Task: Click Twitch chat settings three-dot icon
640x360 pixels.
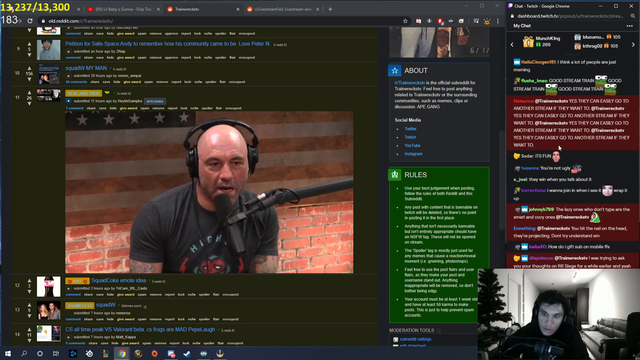Action: 629,26
